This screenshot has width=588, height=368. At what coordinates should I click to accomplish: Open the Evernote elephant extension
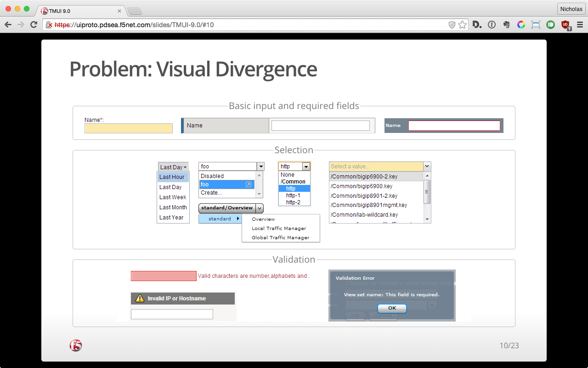click(x=507, y=25)
